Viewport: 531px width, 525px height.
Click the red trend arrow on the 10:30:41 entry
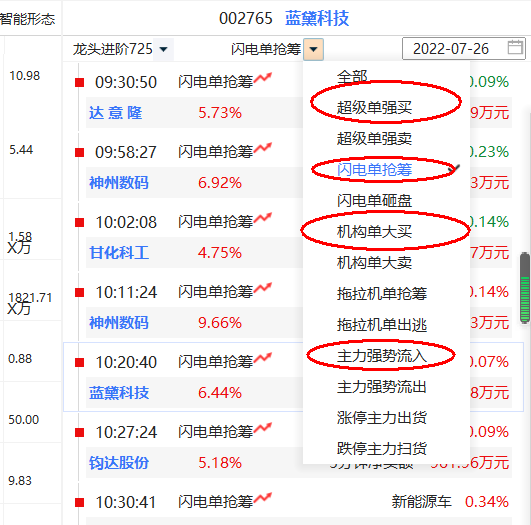tap(263, 498)
